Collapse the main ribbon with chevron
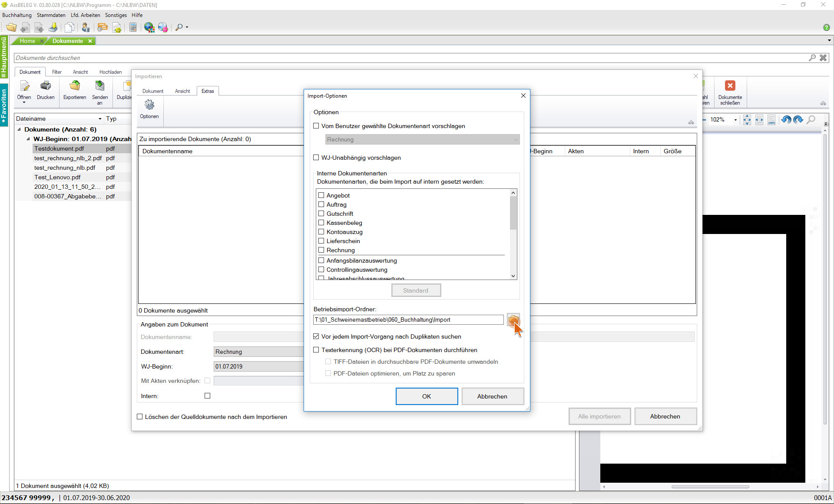834x504 pixels. tap(823, 103)
